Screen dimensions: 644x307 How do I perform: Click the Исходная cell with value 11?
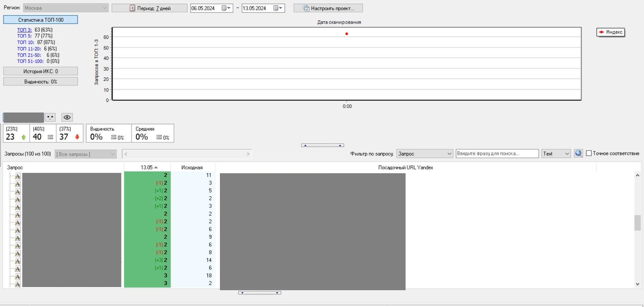click(193, 175)
